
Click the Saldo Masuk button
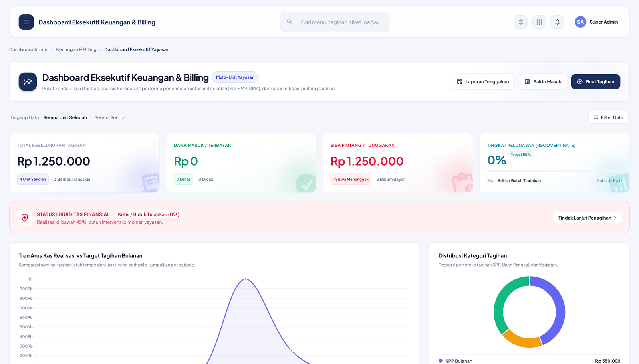[543, 82]
